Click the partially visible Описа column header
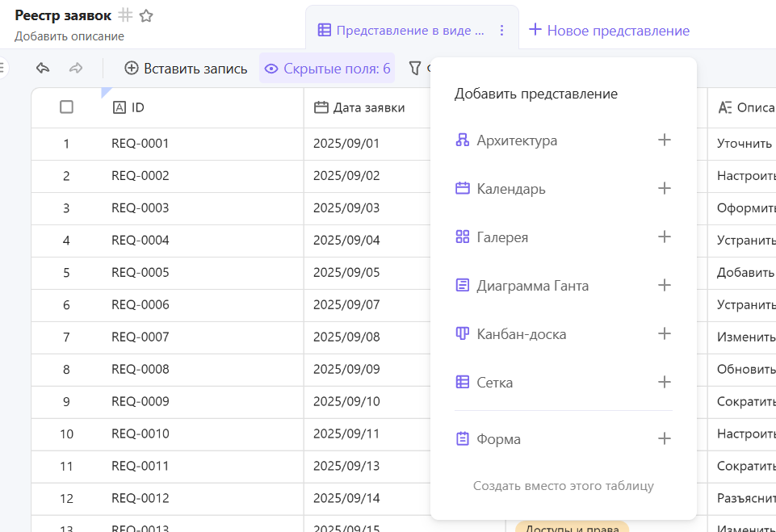The image size is (776, 532). coord(742,107)
